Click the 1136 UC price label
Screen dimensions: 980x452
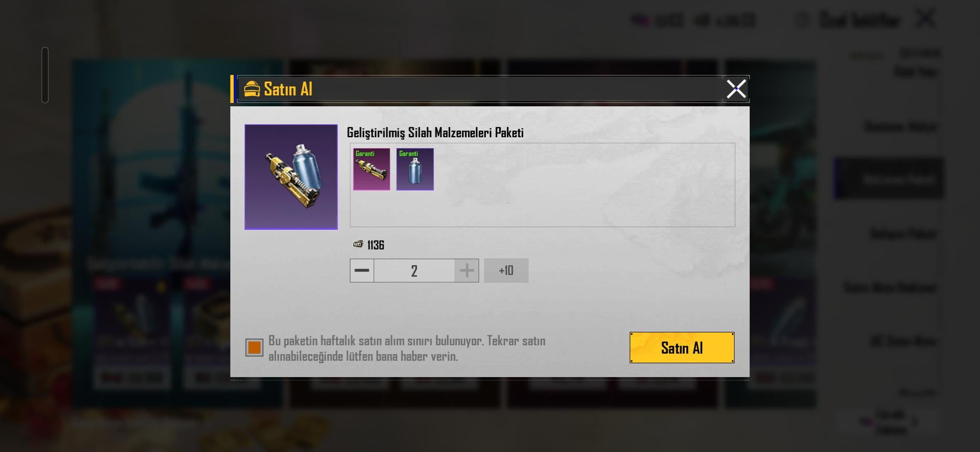pos(376,245)
